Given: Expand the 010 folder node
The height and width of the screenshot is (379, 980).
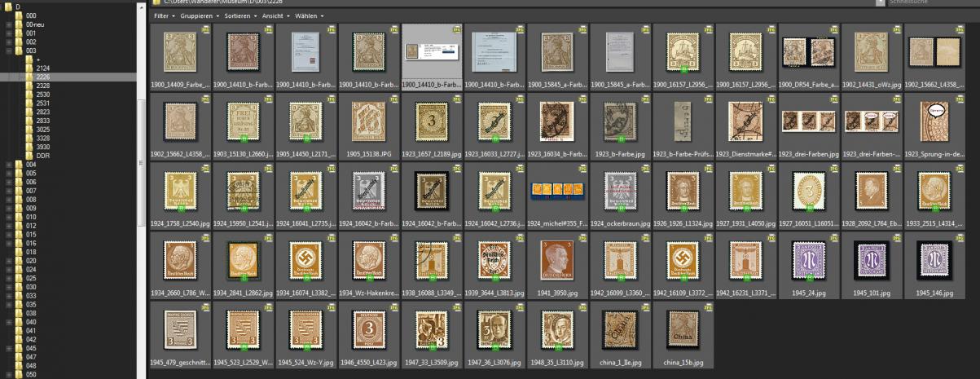Looking at the screenshot, I should [x=9, y=217].
